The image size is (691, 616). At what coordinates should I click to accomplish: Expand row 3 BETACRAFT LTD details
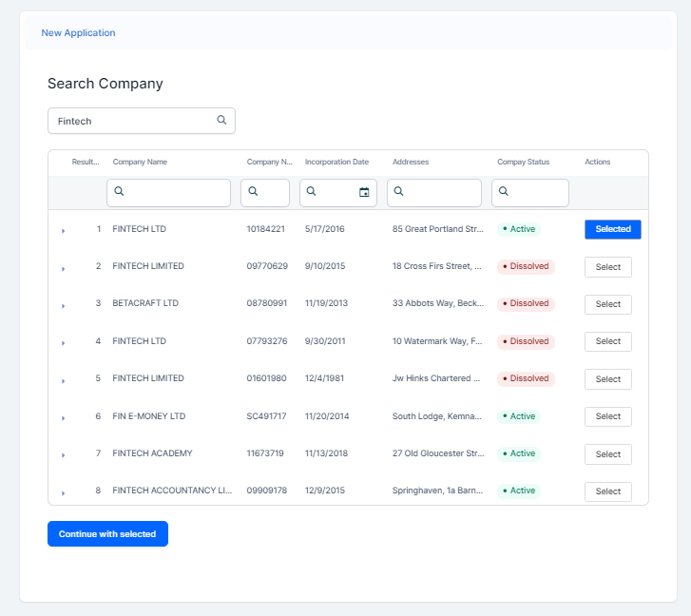tap(64, 305)
